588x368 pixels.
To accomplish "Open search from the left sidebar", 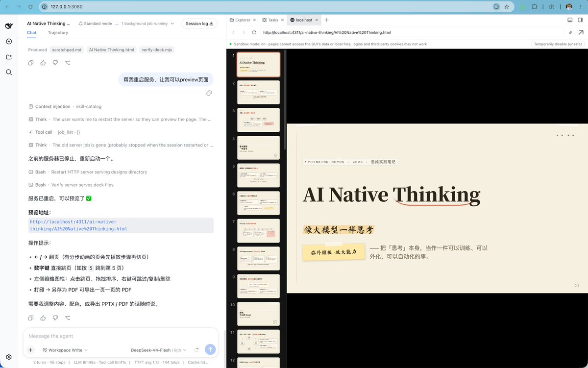I will pyautogui.click(x=9, y=72).
